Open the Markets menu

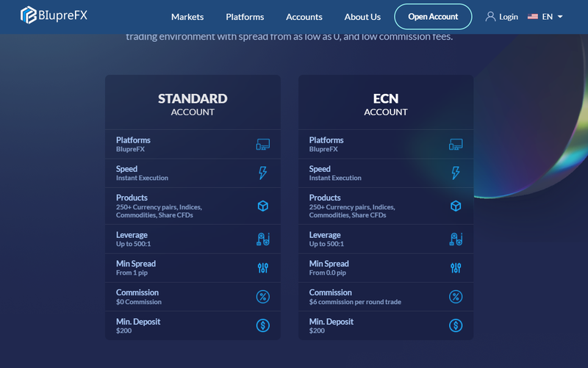tap(187, 17)
